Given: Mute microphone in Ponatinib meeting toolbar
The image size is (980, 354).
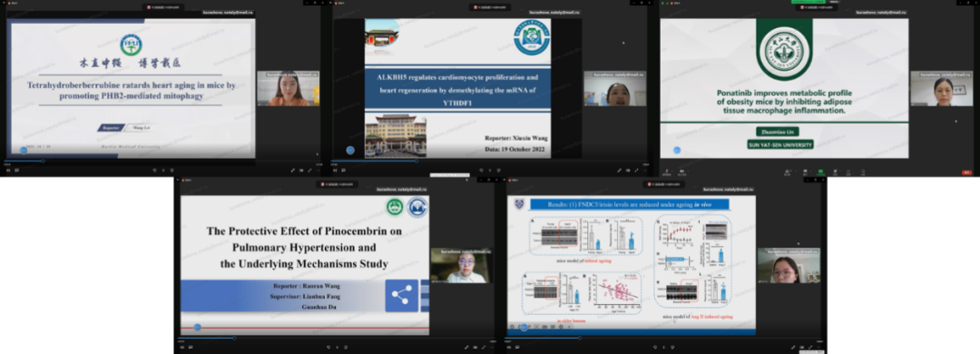Looking at the screenshot, I should [667, 172].
